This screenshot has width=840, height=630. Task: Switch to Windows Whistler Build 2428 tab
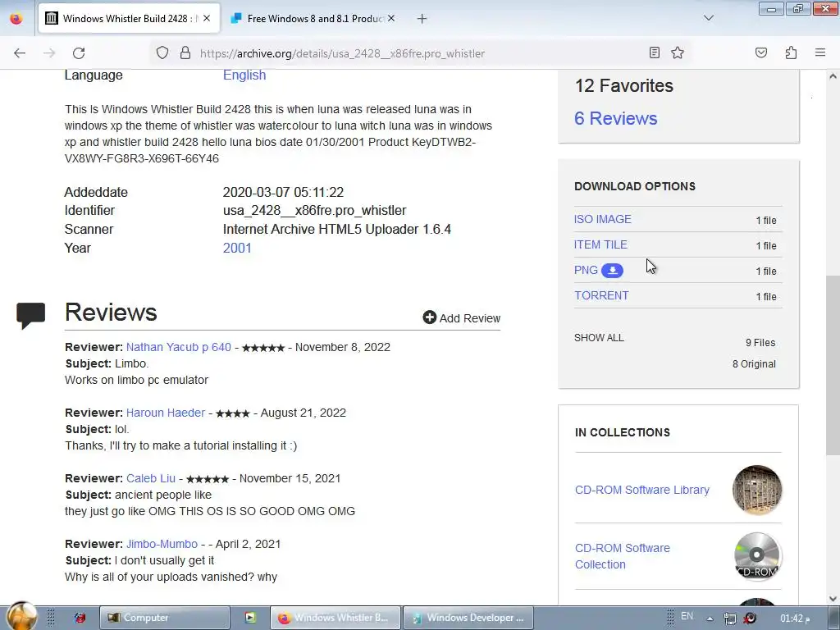click(x=129, y=18)
